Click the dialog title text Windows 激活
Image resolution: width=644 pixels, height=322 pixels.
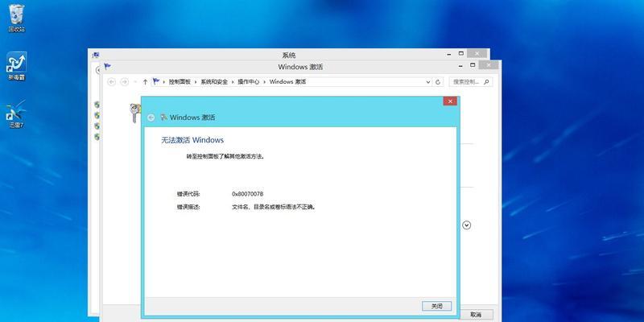click(x=192, y=118)
